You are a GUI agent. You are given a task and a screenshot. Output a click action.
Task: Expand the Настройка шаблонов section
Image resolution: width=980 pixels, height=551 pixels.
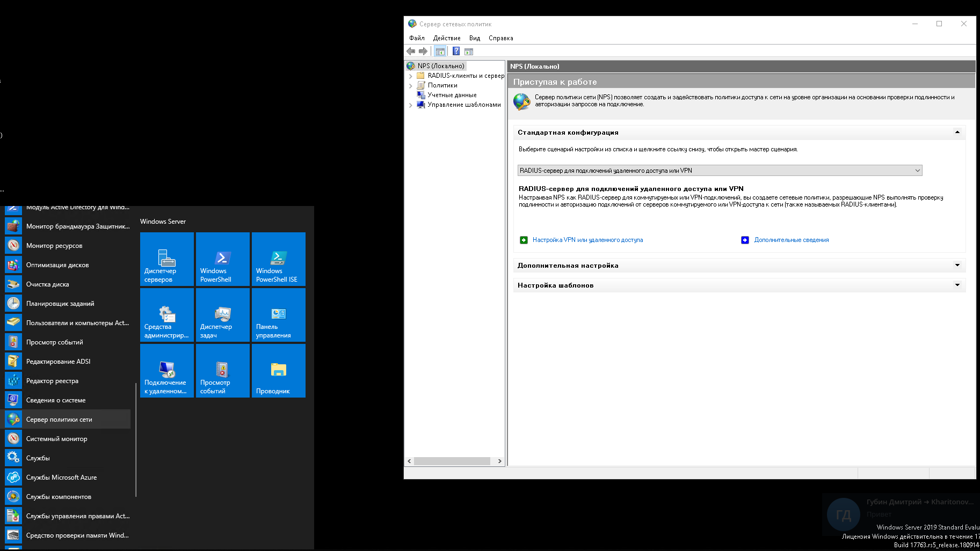[x=957, y=285]
